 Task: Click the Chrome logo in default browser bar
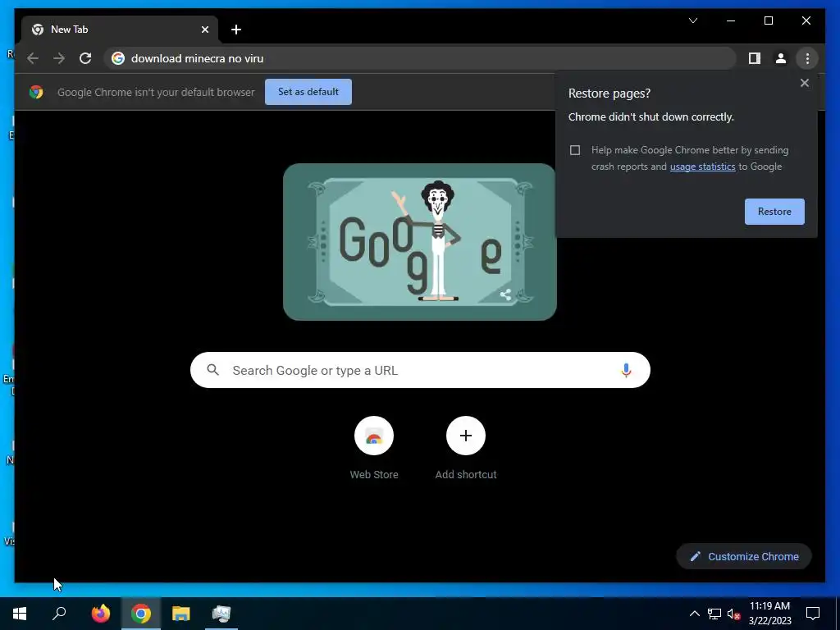[x=36, y=92]
